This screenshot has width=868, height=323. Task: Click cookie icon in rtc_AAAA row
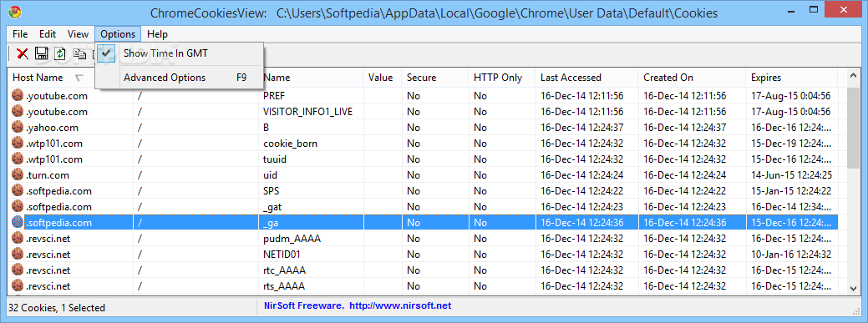coord(18,270)
